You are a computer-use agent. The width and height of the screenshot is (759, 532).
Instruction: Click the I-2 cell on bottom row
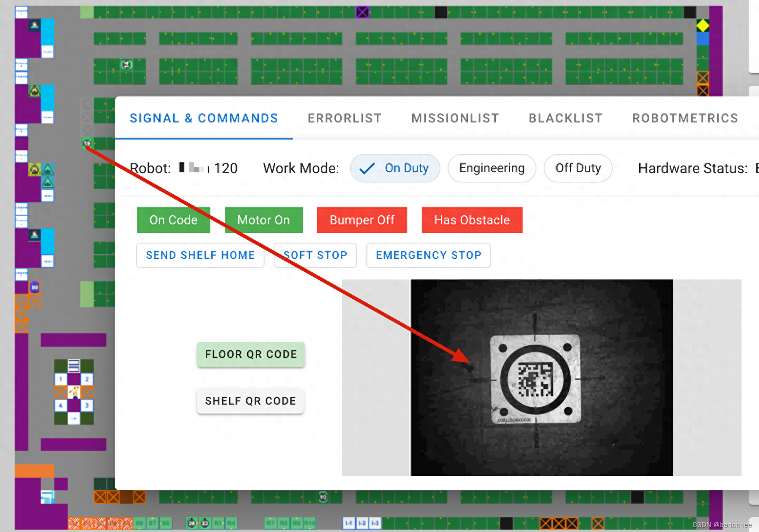pyautogui.click(x=362, y=523)
